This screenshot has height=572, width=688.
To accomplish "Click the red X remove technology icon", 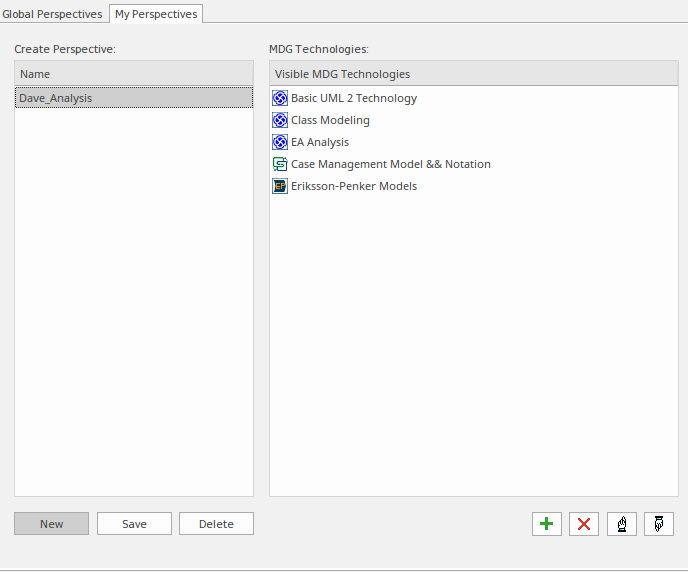I will click(x=584, y=524).
